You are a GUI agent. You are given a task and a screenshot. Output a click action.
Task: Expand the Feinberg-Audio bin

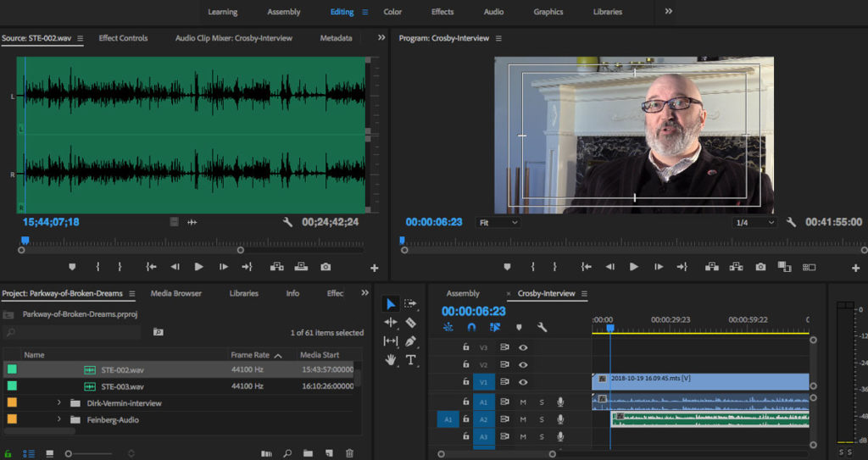pyautogui.click(x=58, y=419)
